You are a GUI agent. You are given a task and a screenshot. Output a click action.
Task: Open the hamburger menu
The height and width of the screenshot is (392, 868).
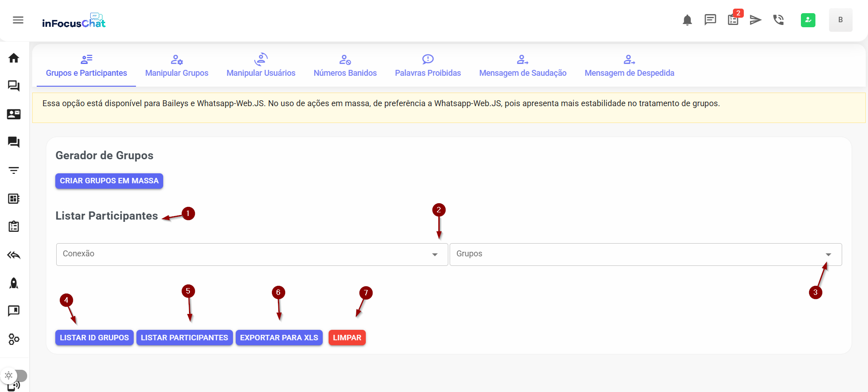pos(18,20)
